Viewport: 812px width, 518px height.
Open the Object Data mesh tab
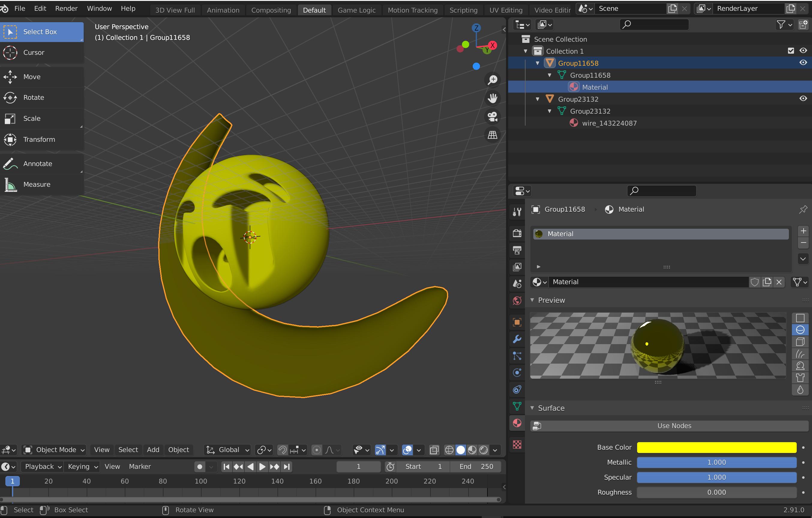[x=517, y=406]
